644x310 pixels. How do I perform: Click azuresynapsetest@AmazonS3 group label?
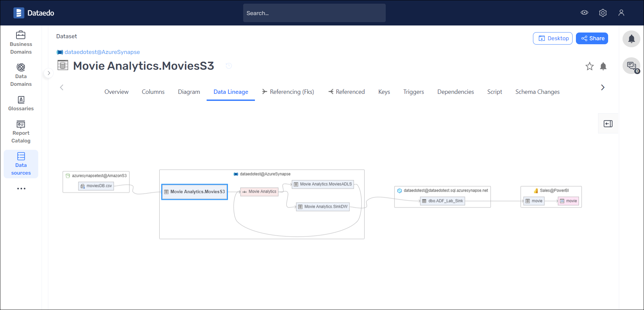(99, 176)
